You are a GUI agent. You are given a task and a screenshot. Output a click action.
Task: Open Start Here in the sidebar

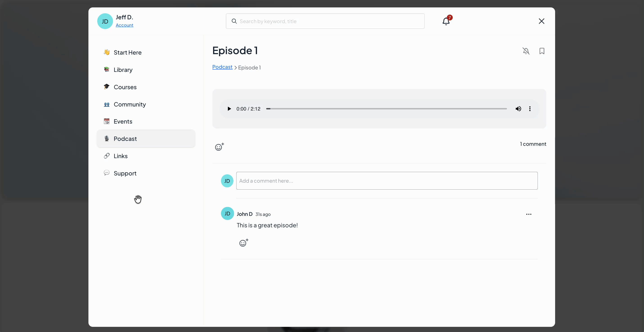[x=128, y=52]
